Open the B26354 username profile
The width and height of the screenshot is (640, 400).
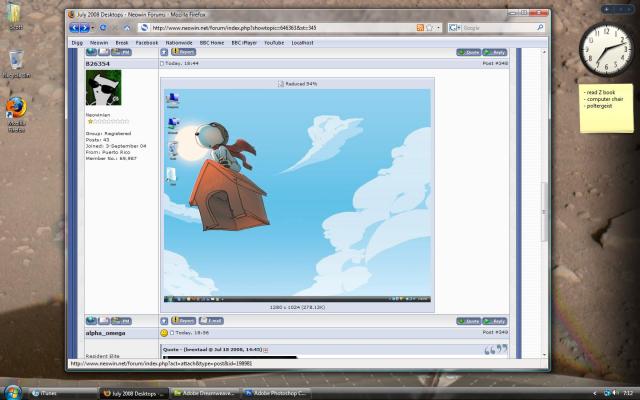(x=98, y=64)
